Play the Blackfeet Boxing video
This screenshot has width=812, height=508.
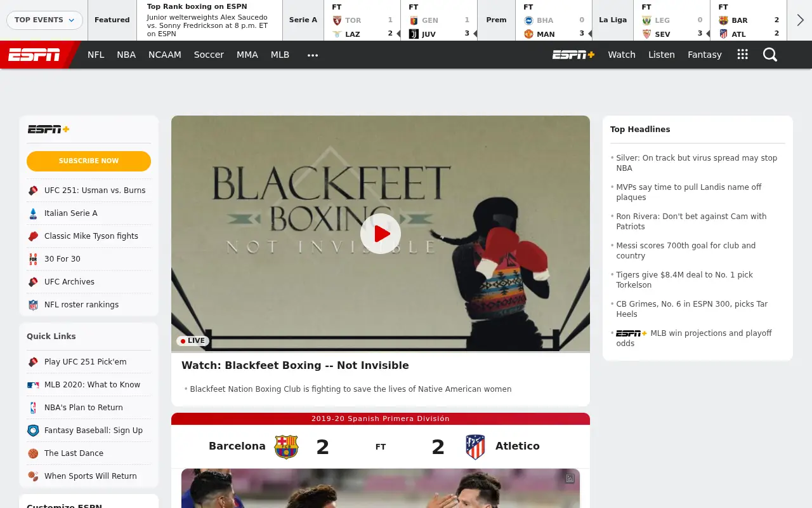pos(381,234)
